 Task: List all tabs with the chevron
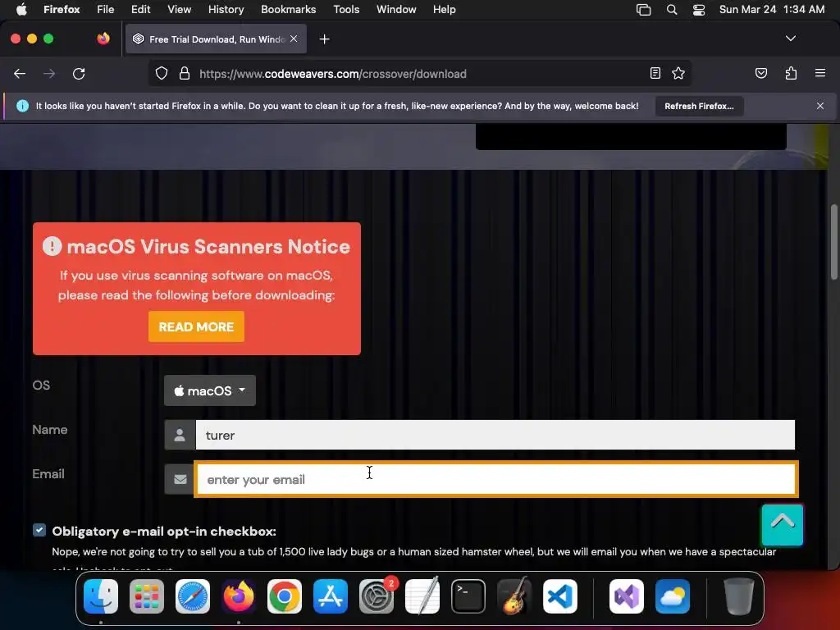[791, 39]
